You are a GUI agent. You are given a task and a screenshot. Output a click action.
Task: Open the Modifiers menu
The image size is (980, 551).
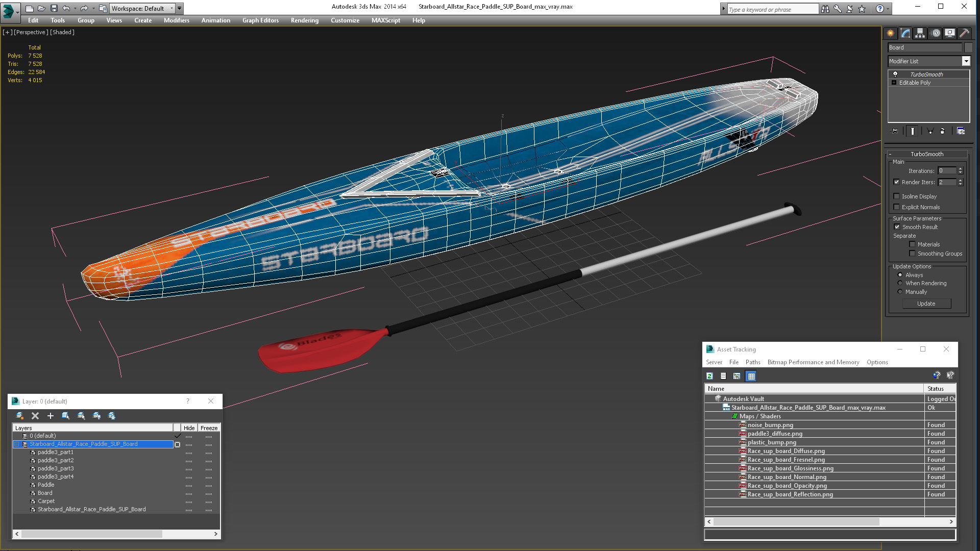point(177,20)
